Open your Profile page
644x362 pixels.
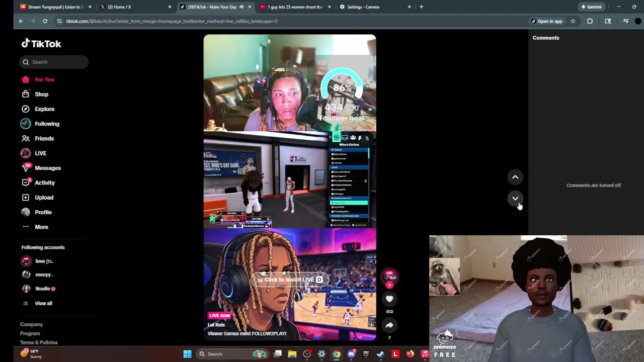tap(37, 212)
